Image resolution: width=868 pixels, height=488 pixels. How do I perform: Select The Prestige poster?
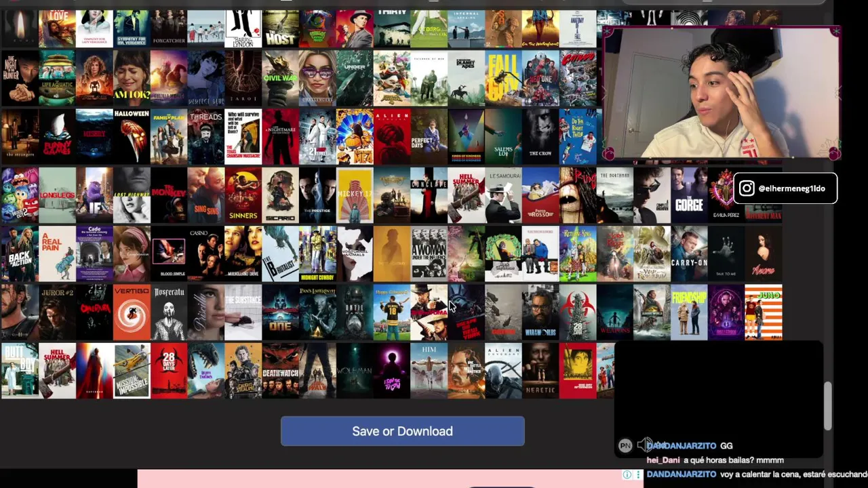[x=317, y=195]
